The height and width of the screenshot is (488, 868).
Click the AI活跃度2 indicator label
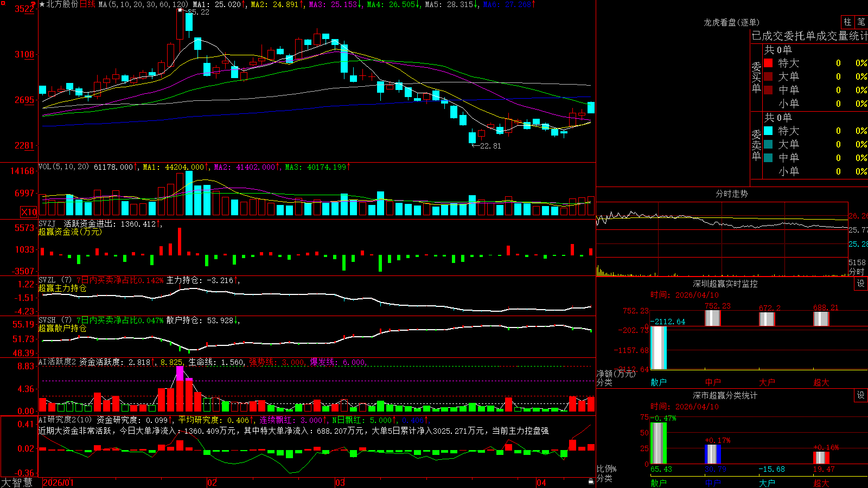58,362
